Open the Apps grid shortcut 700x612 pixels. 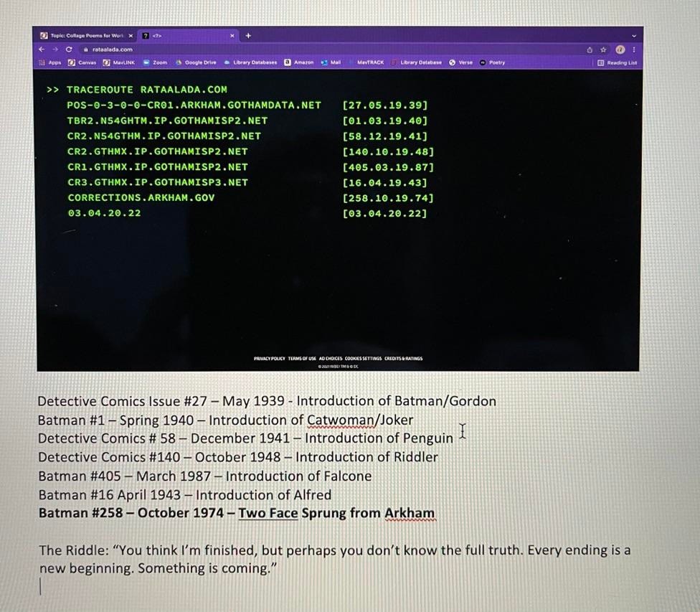tap(50, 62)
